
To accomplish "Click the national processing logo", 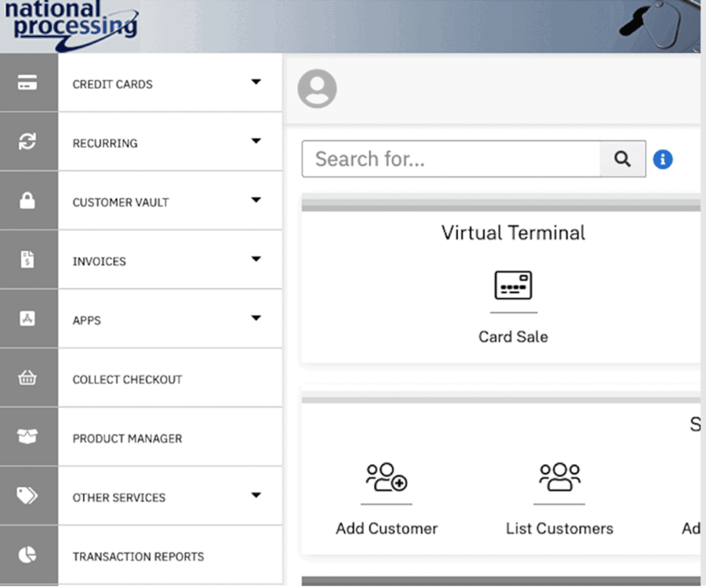I will pyautogui.click(x=71, y=25).
